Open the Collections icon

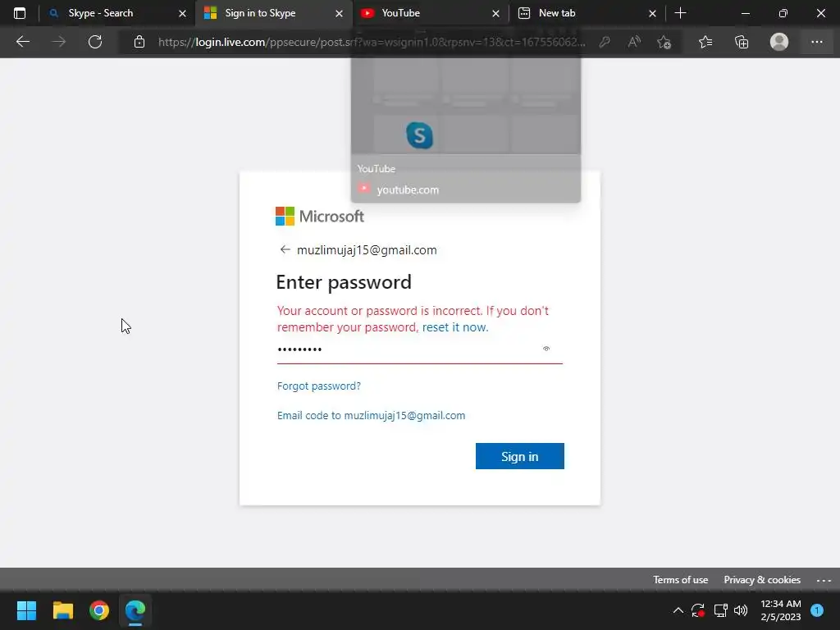point(742,42)
